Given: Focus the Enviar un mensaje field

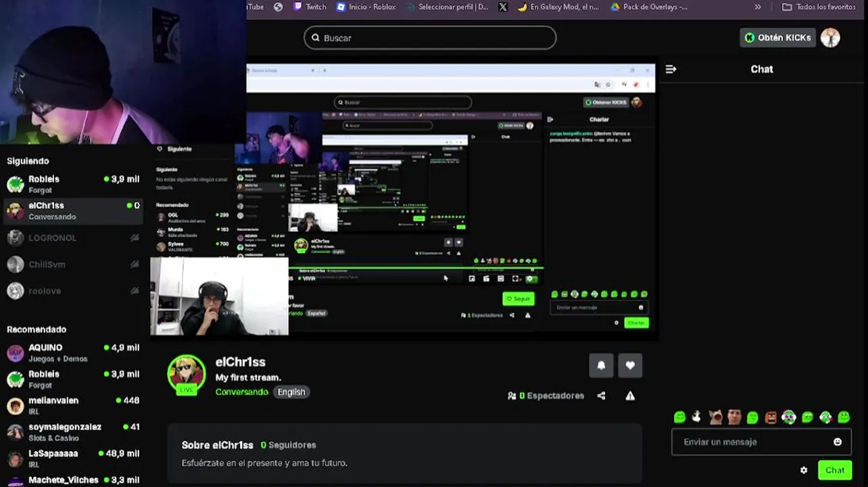Looking at the screenshot, I should coord(761,442).
